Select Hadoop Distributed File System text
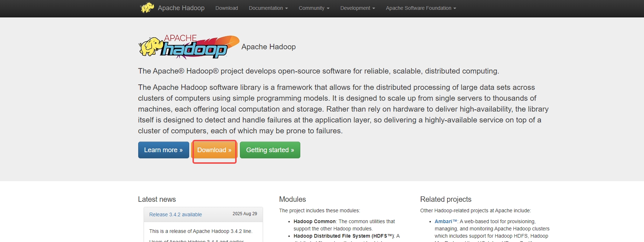The image size is (644, 242). tap(343, 236)
